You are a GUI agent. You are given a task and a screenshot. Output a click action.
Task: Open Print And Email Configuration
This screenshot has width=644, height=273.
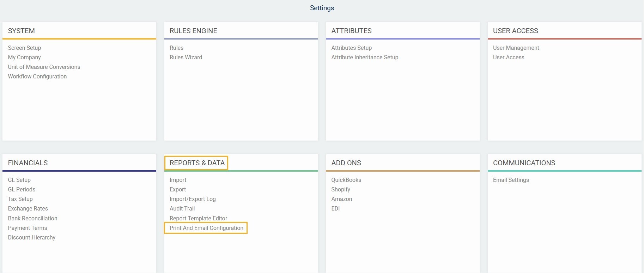(x=206, y=228)
